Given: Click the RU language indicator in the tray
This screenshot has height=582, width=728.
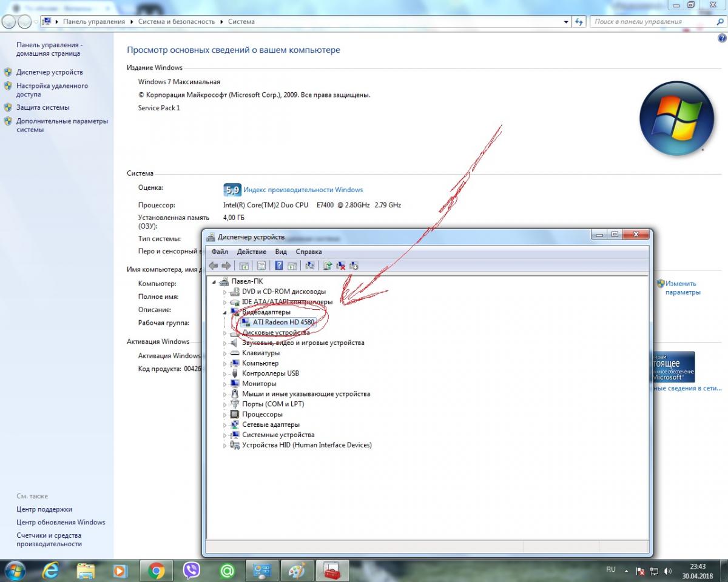Looking at the screenshot, I should (611, 570).
